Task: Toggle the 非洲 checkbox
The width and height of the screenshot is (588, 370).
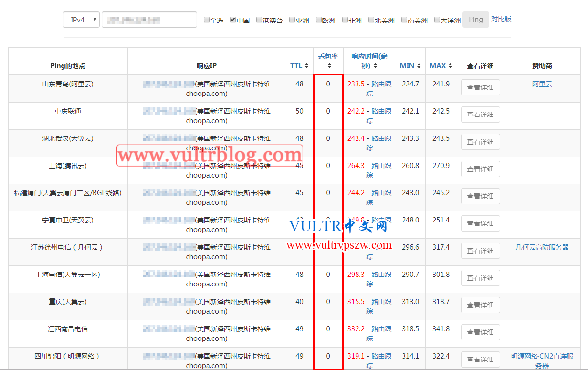Action: (345, 20)
